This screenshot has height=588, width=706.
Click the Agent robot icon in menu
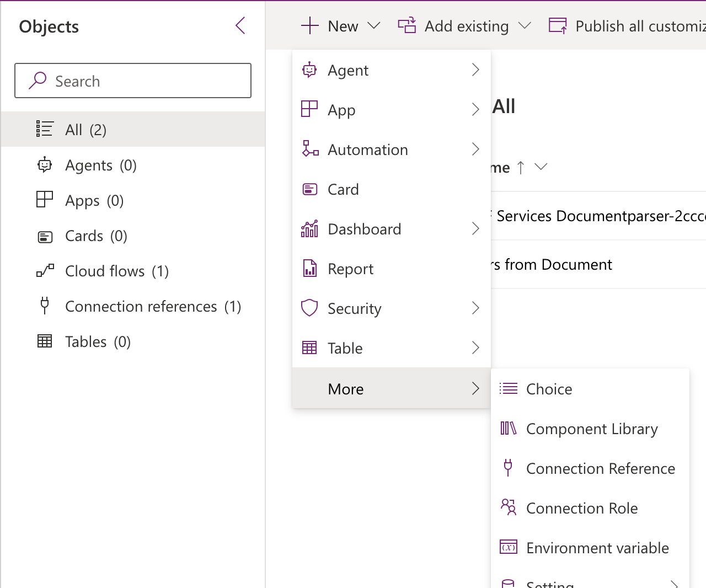pyautogui.click(x=309, y=70)
